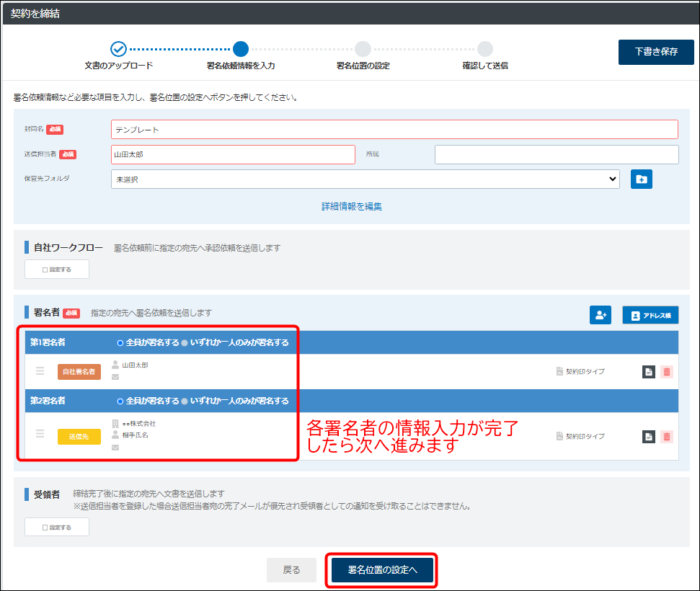The width and height of the screenshot is (700, 591).
Task: Go to step 署名依頼情報を入力
Action: pyautogui.click(x=241, y=49)
